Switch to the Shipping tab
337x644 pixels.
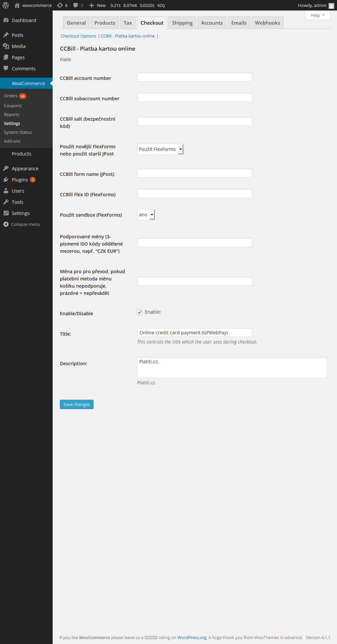pos(182,23)
